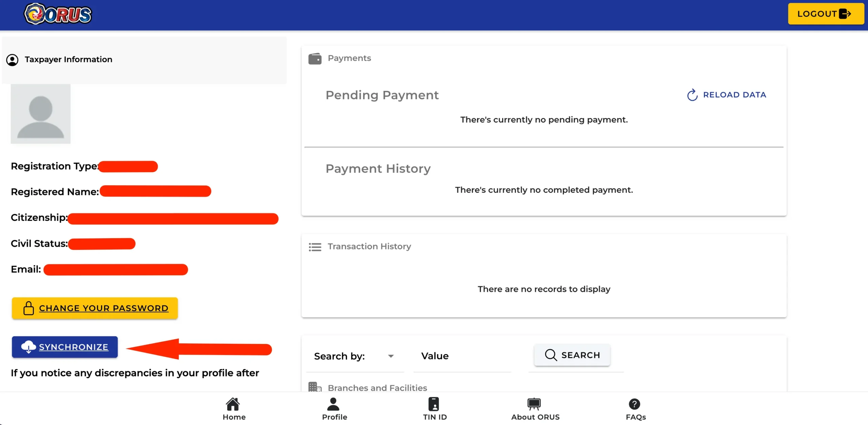The height and width of the screenshot is (425, 868).
Task: Click 'There's currently no pending payment.' text
Action: pyautogui.click(x=544, y=120)
